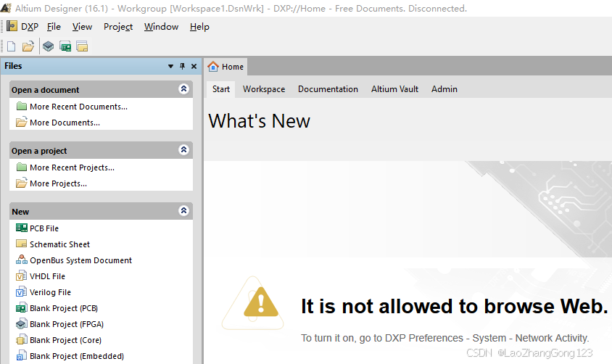The height and width of the screenshot is (364, 612).
Task: Click the More Recent Projects folder icon
Action: pyautogui.click(x=22, y=167)
